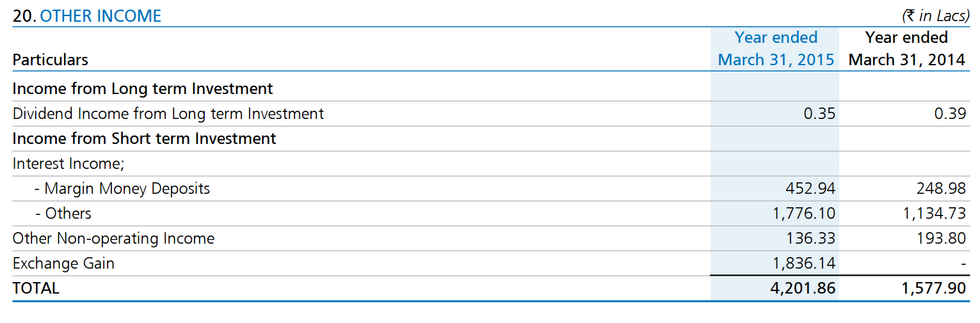Click the 1,776.10 Others interest value
This screenshot has width=980, height=323.
click(805, 214)
